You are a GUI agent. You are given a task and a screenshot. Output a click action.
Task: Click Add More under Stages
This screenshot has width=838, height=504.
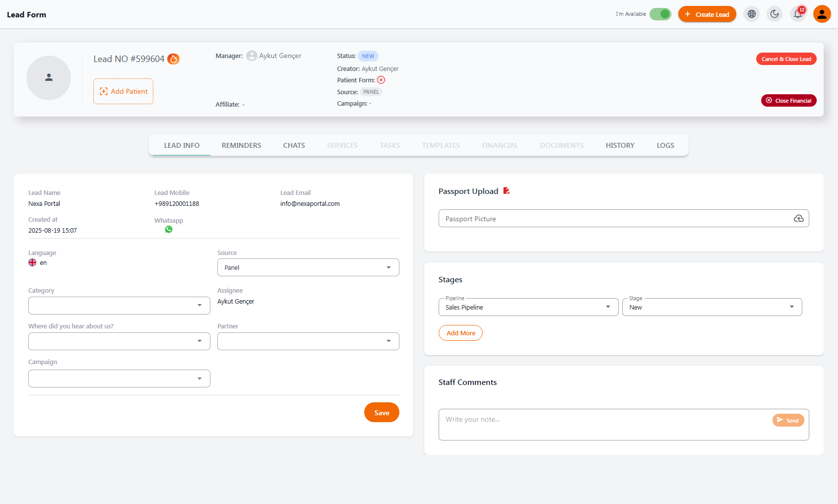coord(460,333)
